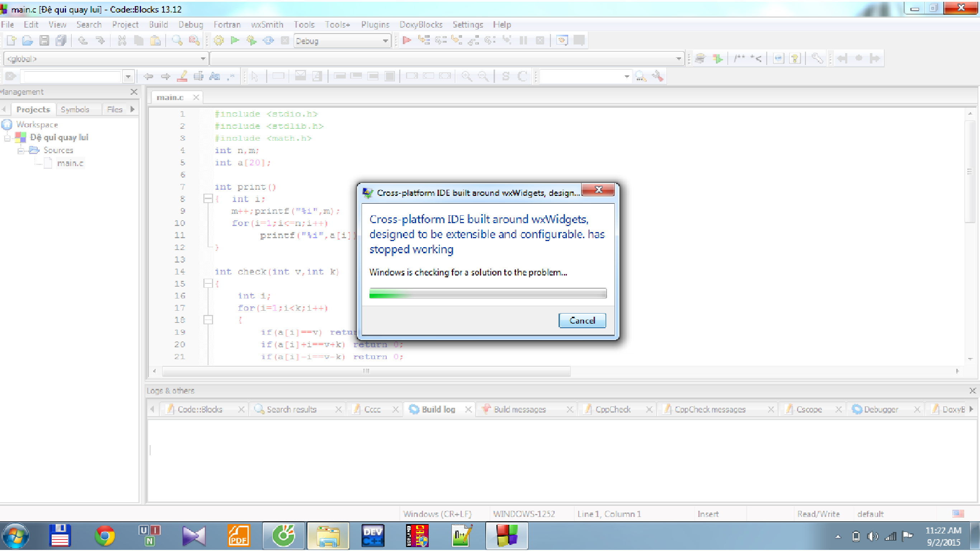Select the Workspace tree item

37,125
